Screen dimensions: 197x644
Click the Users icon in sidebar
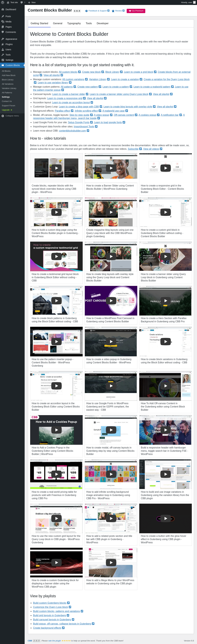click(x=3, y=50)
